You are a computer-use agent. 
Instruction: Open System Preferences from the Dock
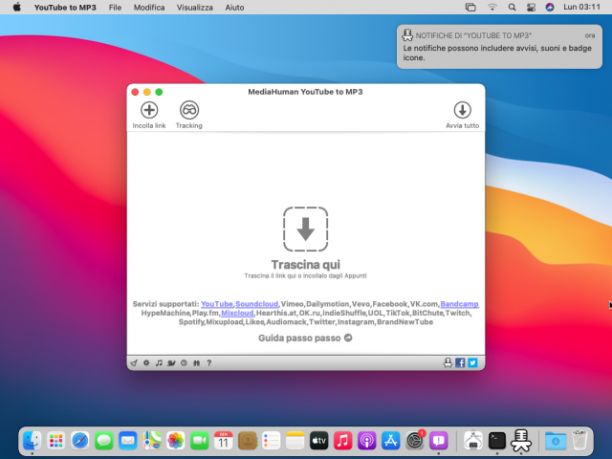pyautogui.click(x=415, y=441)
